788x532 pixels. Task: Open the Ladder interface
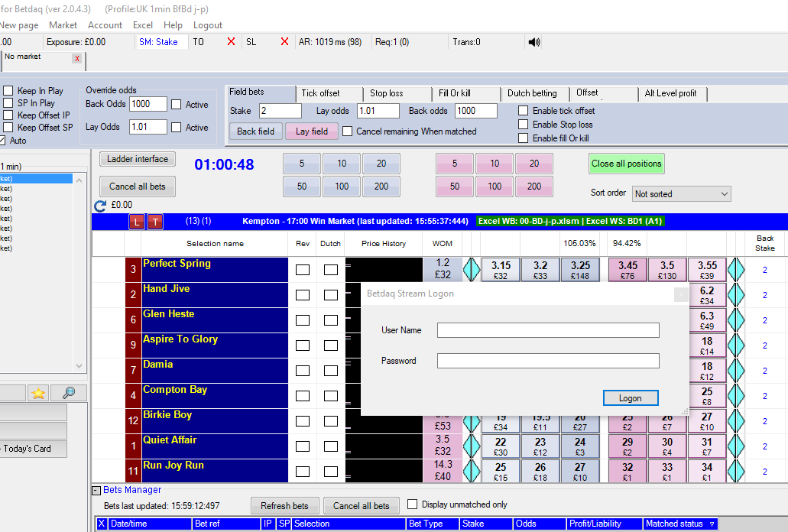(x=138, y=159)
